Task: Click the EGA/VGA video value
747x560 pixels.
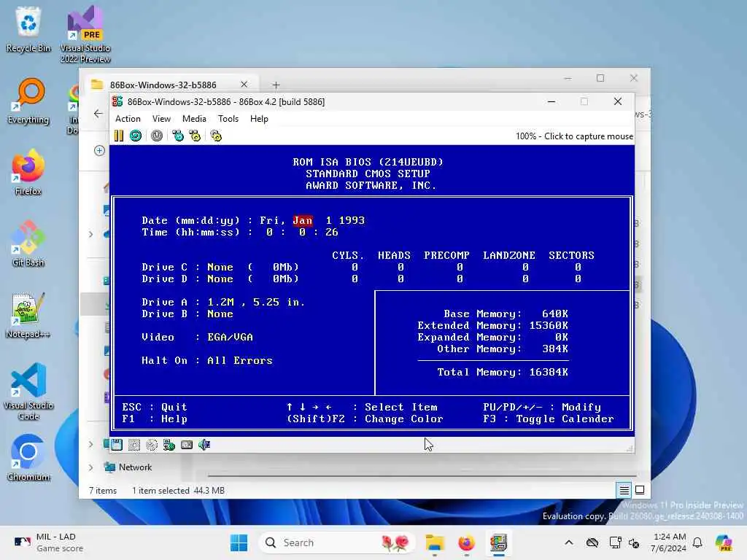Action: pos(230,337)
